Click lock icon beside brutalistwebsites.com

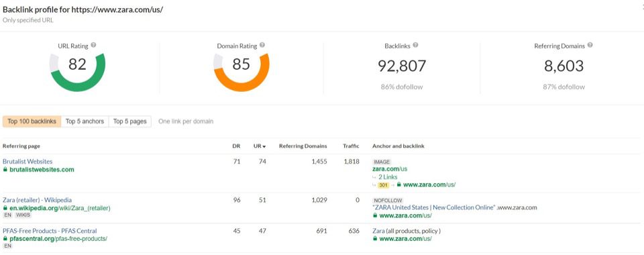[x=5, y=170]
